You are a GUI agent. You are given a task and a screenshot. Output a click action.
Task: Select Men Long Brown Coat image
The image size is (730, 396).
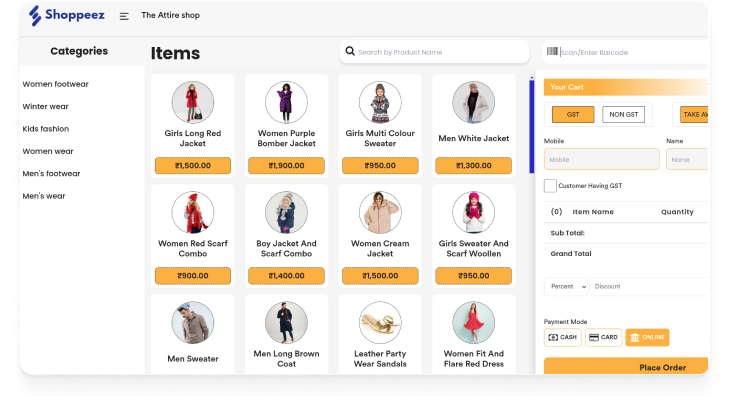click(286, 322)
